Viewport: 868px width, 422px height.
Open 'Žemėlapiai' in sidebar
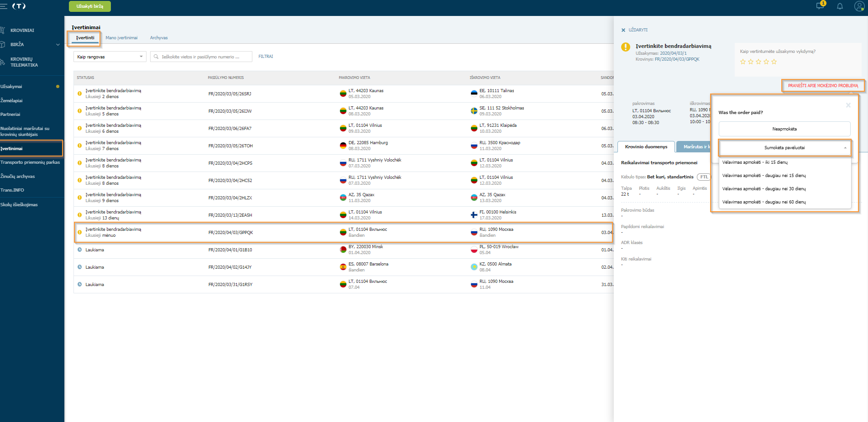11,101
